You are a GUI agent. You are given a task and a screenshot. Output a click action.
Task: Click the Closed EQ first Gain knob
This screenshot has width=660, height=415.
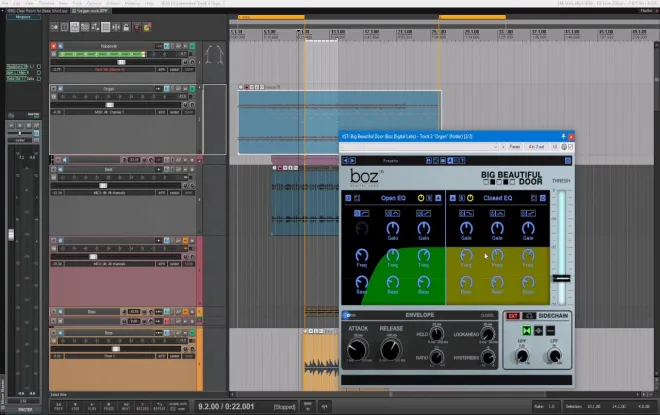(466, 228)
